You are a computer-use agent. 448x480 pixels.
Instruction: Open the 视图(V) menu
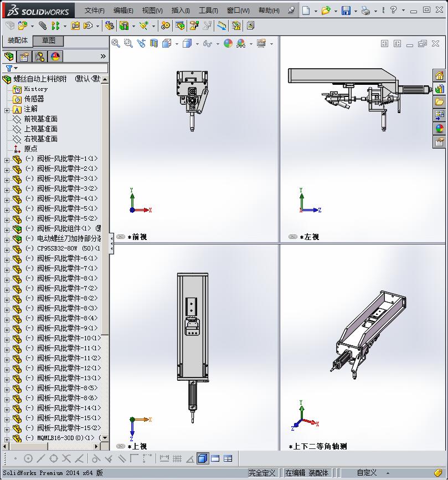tap(152, 11)
